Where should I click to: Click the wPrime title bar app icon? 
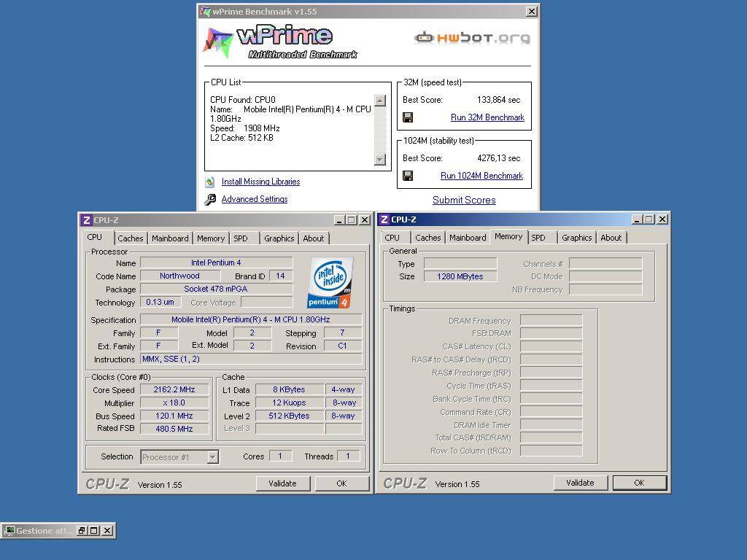point(205,12)
